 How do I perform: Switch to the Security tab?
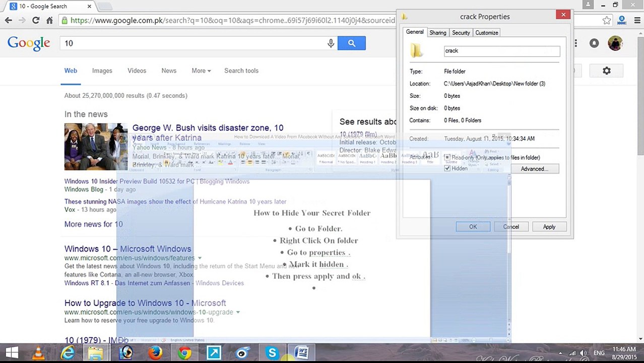[x=461, y=33]
